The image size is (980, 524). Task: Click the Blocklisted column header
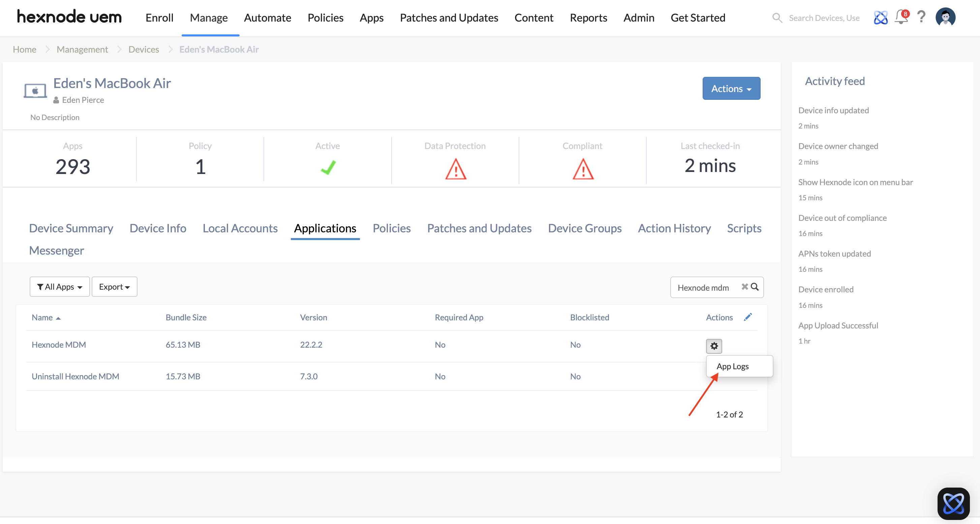(589, 317)
